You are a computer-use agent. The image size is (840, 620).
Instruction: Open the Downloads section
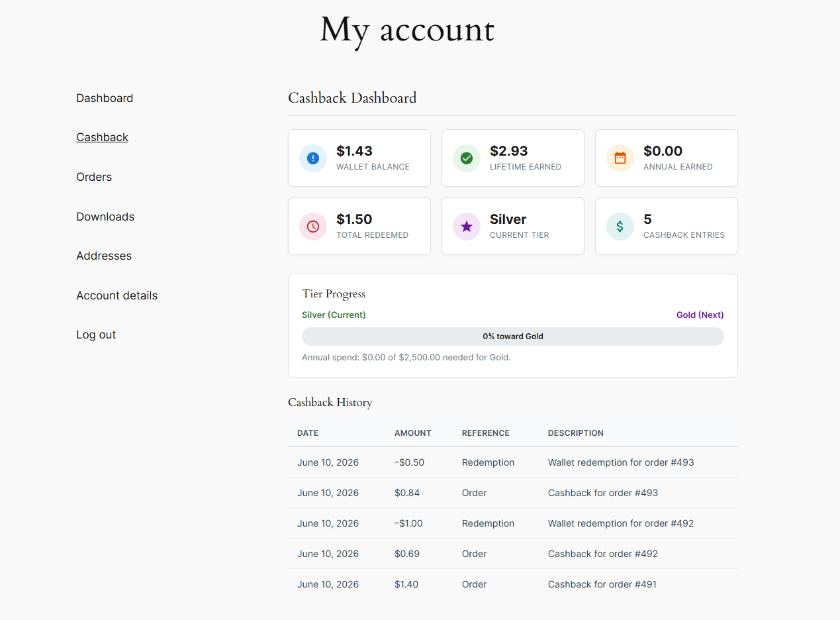pyautogui.click(x=105, y=217)
